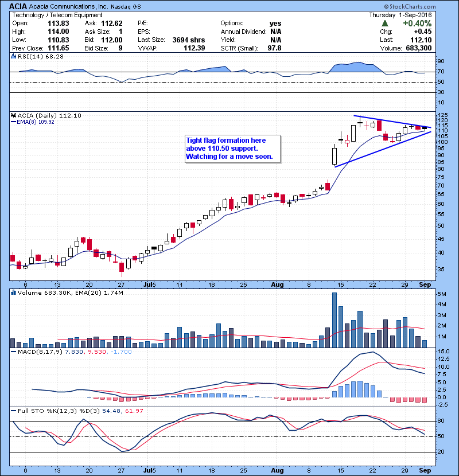
Task: Click the StockCharts.com copyright text
Action: 410,6
